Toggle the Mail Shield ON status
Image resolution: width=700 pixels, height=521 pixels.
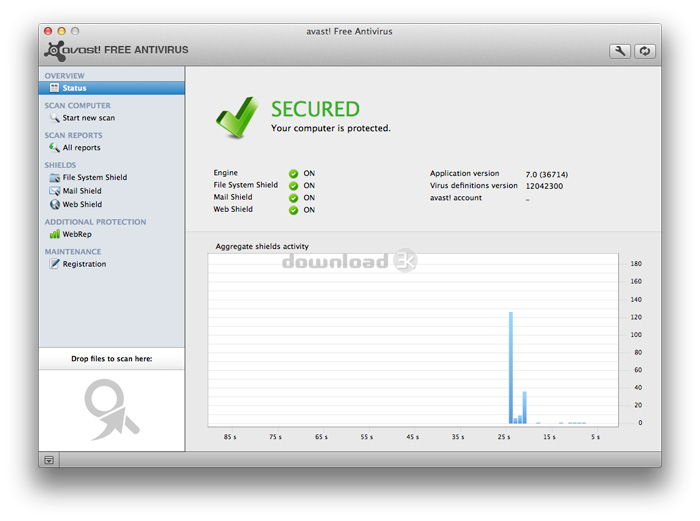294,198
